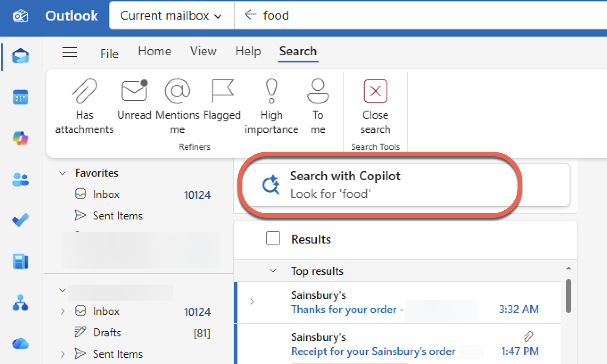Collapse the Top results group
This screenshot has width=607, height=364.
pyautogui.click(x=273, y=271)
